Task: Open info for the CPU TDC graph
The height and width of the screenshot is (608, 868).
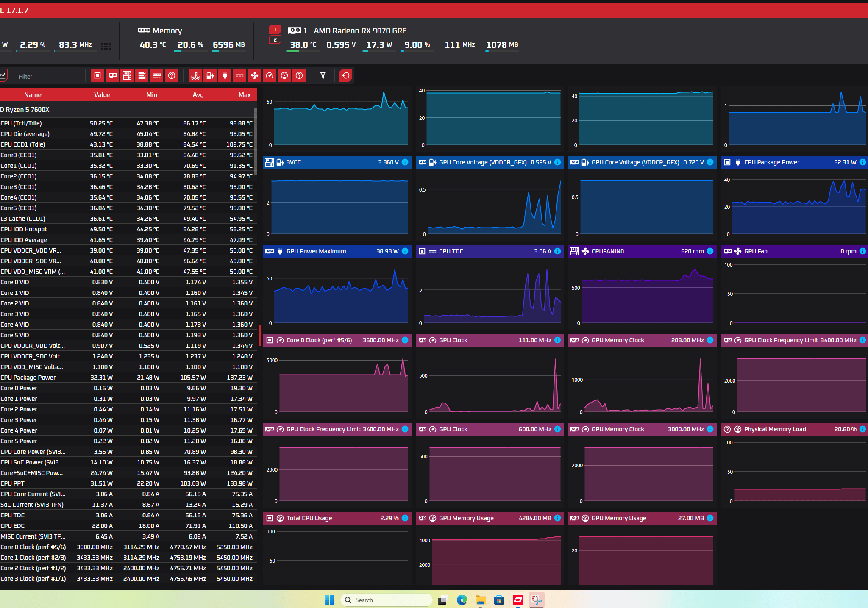Action: (x=557, y=251)
